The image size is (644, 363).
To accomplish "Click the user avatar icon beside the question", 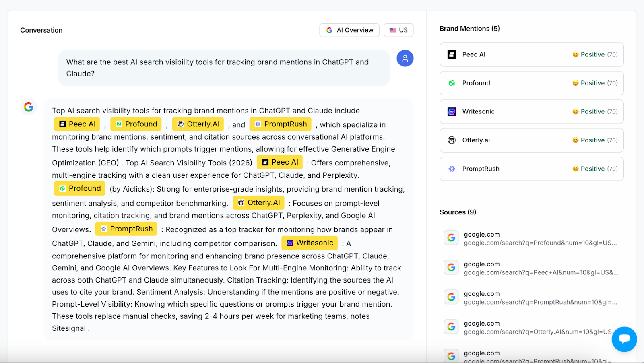I will (405, 58).
